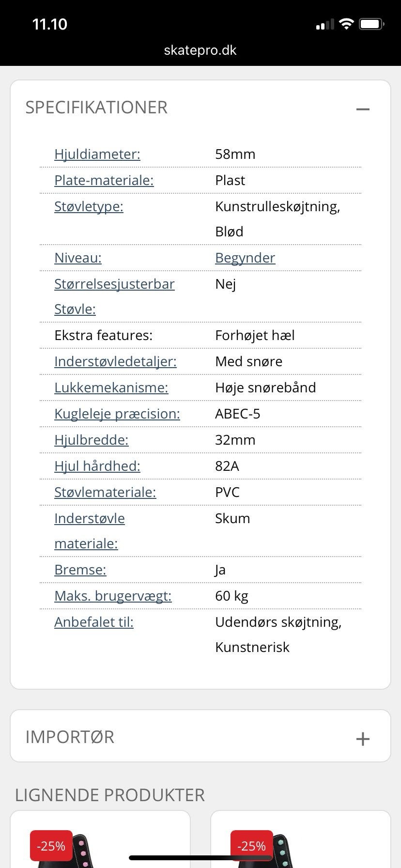This screenshot has height=868, width=401.
Task: Open the Inderstøvledetaljer link
Action: point(115,361)
